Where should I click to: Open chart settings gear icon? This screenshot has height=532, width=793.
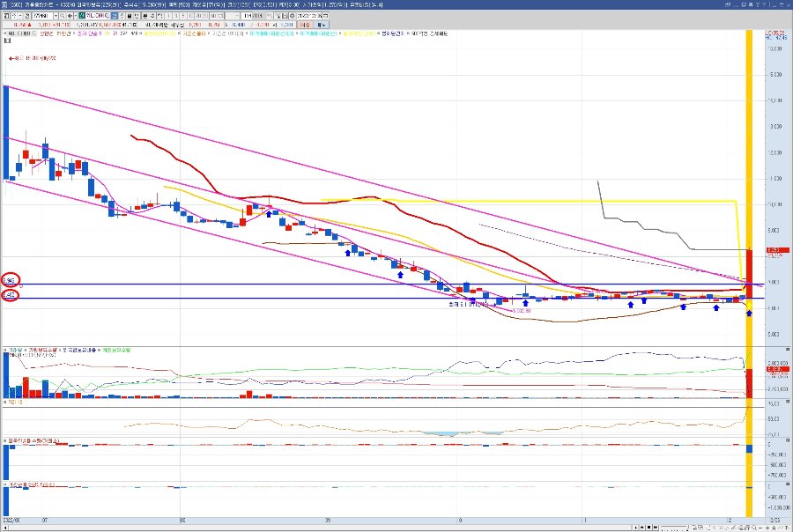293,16
